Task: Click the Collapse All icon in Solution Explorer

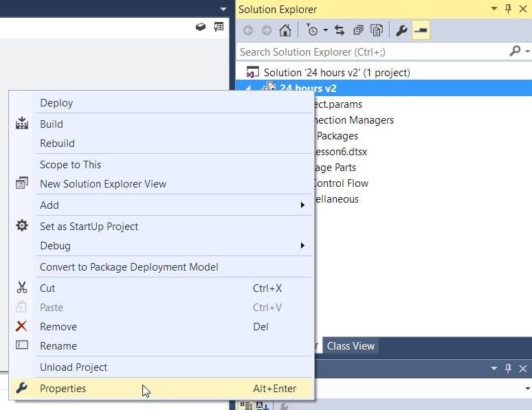Action: coord(358,30)
